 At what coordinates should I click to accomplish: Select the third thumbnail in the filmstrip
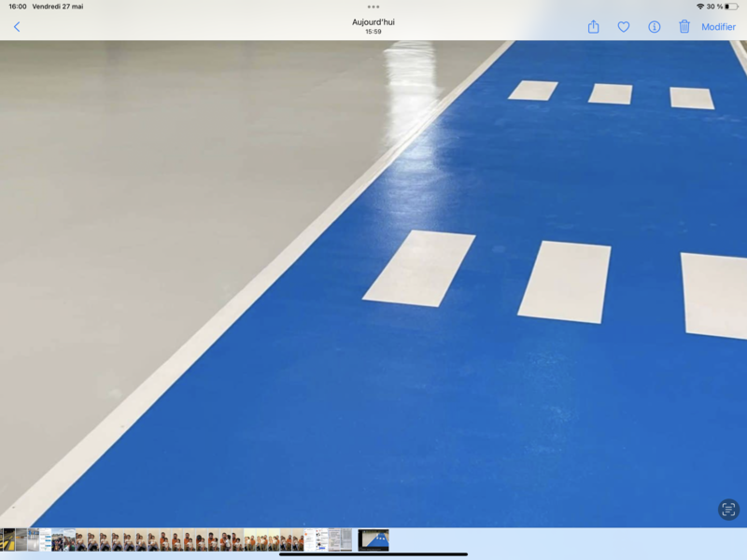34,539
